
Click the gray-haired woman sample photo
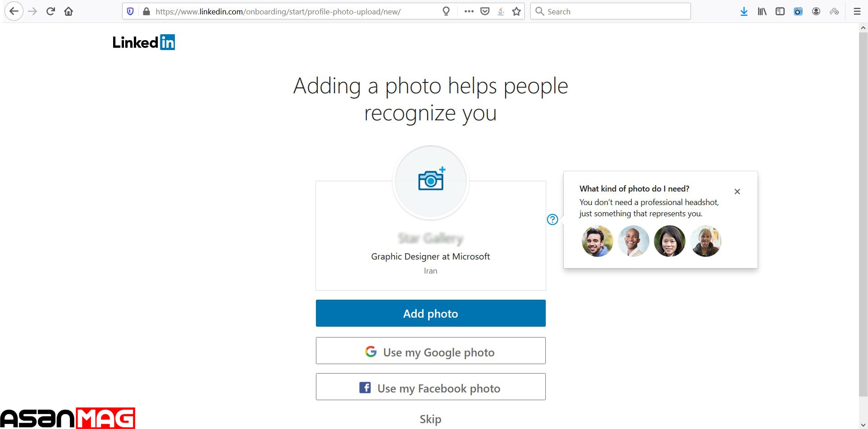[x=706, y=241]
